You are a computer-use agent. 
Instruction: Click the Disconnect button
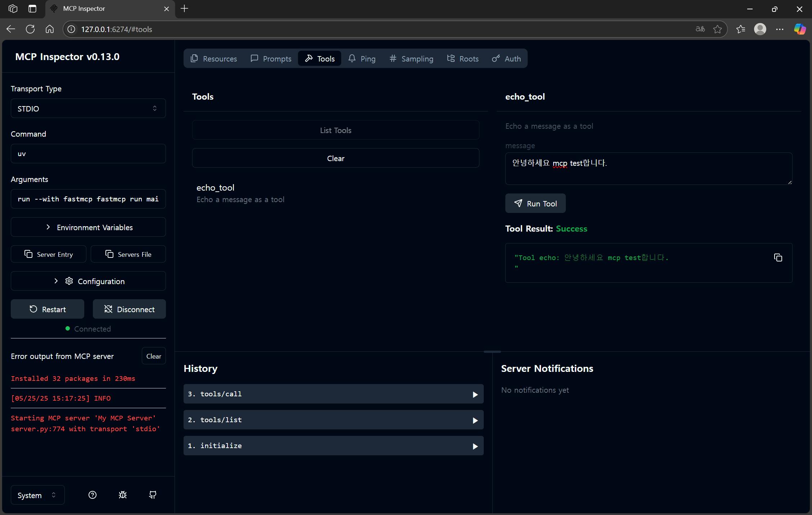129,309
